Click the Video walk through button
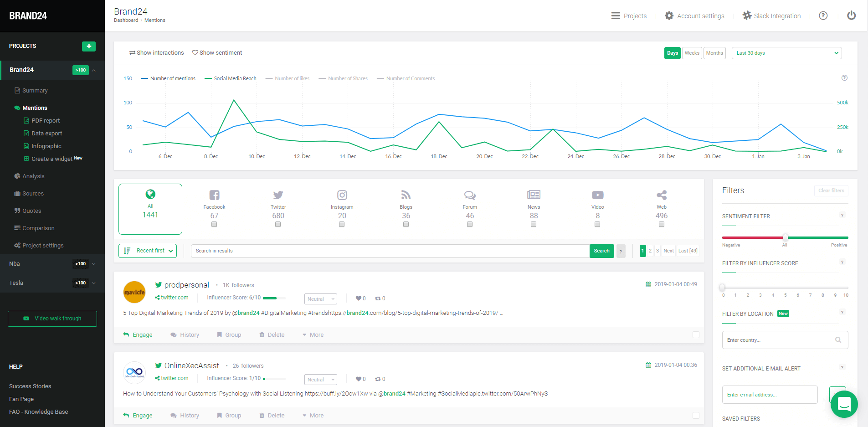Image resolution: width=868 pixels, height=427 pixels. tap(52, 319)
